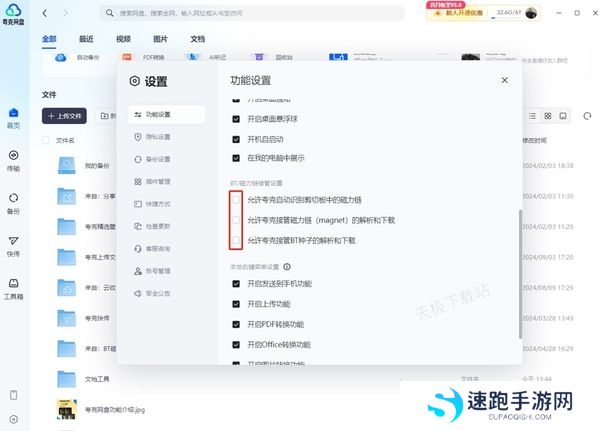Open the 传输 transfer sidebar icon
The height and width of the screenshot is (431, 600).
pyautogui.click(x=13, y=160)
